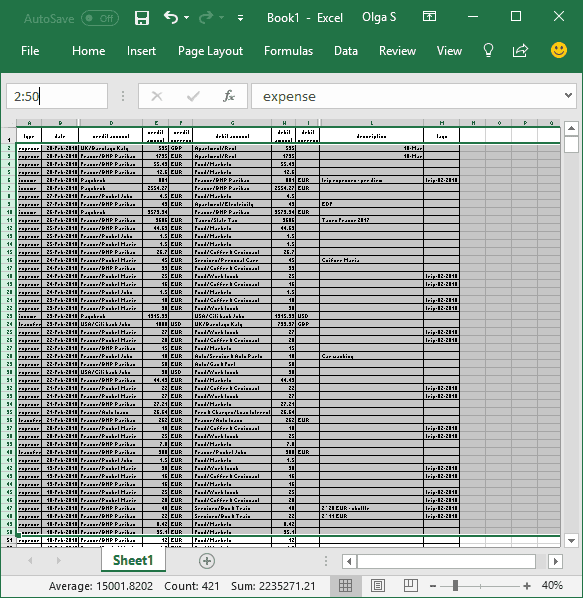Click the Redo arrow icon
583x598 pixels.
(206, 18)
